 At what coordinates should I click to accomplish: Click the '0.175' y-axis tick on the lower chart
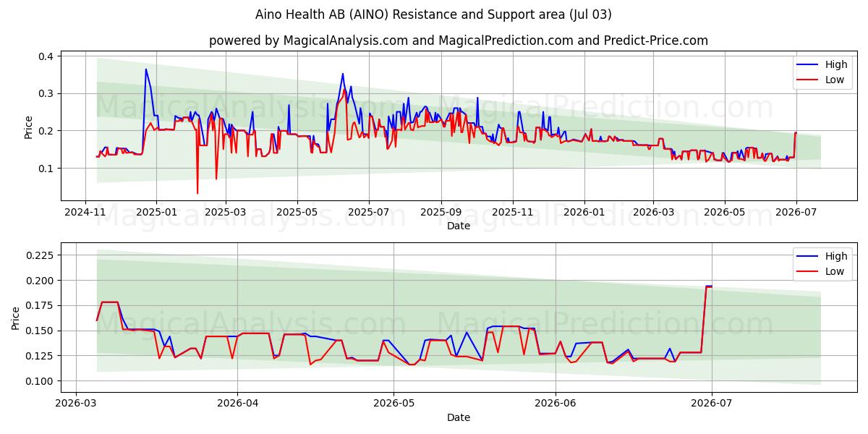pyautogui.click(x=40, y=306)
